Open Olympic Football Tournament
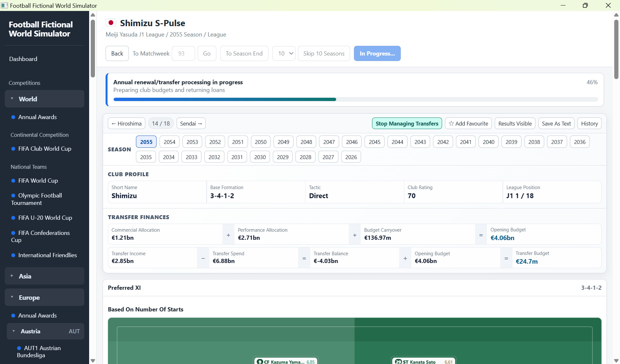 tap(36, 199)
